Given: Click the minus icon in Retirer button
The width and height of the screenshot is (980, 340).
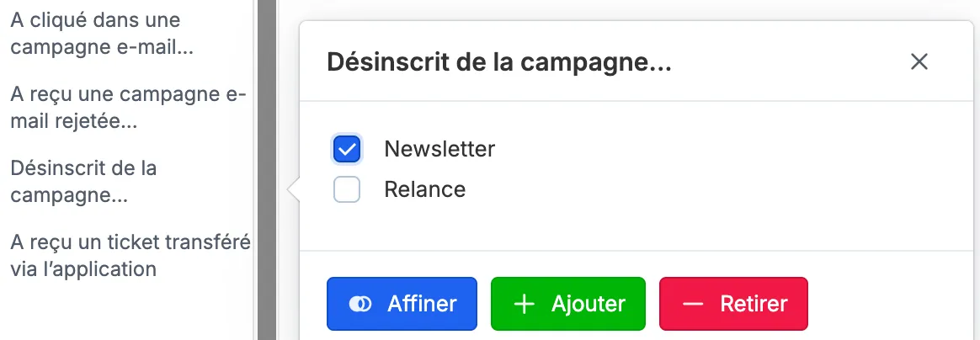Looking at the screenshot, I should tap(693, 304).
